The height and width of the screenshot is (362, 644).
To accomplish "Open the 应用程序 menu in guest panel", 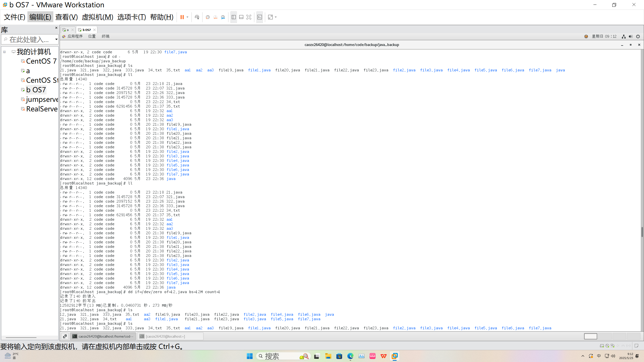I will click(75, 36).
